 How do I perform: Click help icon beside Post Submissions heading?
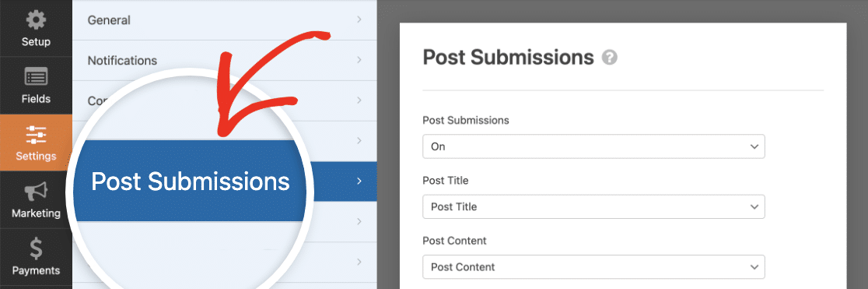[610, 58]
